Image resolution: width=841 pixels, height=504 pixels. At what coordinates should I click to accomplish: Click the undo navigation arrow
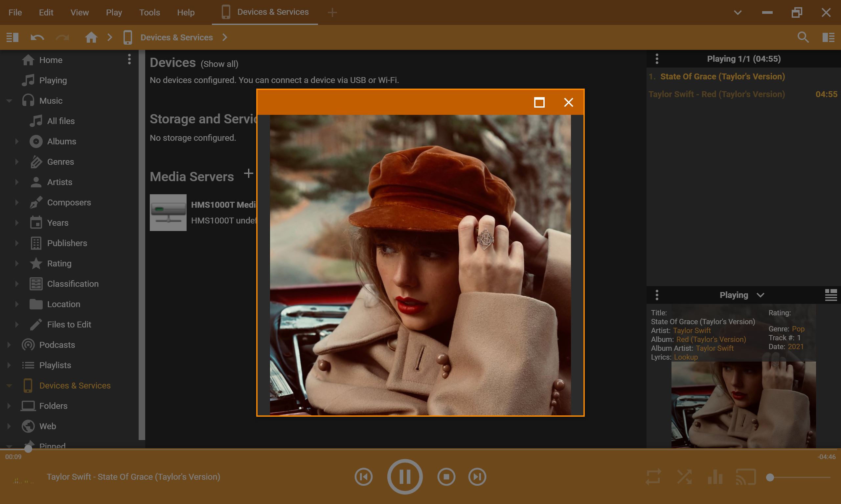point(37,37)
